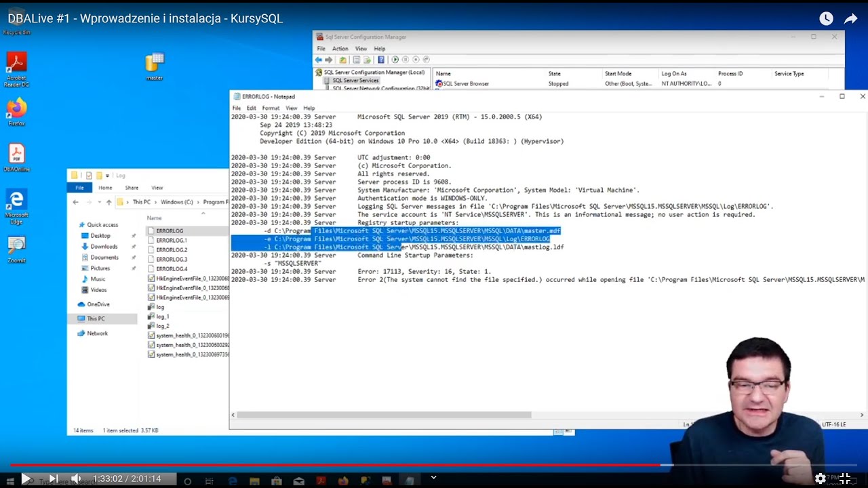The height and width of the screenshot is (488, 868).
Task: Click Restart Service toolbar icon
Action: (426, 60)
